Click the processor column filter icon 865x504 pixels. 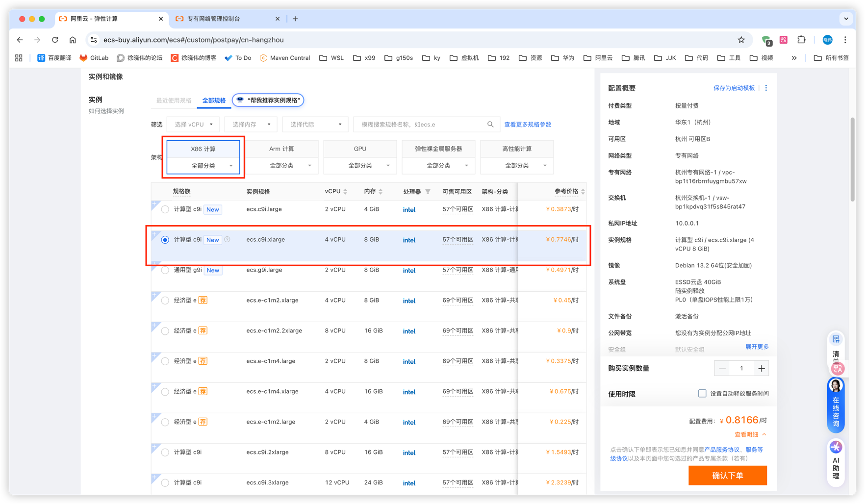click(428, 192)
